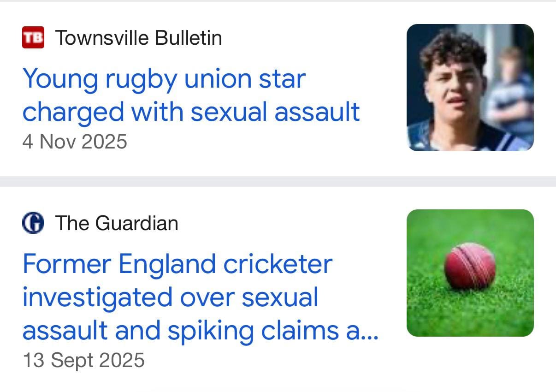Tap the "assault and spiking claims" headline line

(x=182, y=331)
